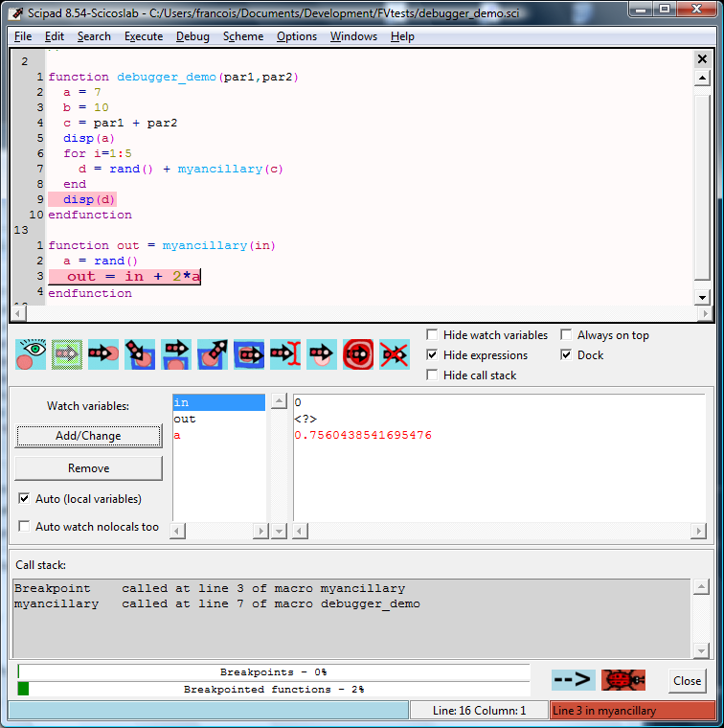Click value 0.7560438541695476
The image size is (724, 728).
click(x=363, y=435)
